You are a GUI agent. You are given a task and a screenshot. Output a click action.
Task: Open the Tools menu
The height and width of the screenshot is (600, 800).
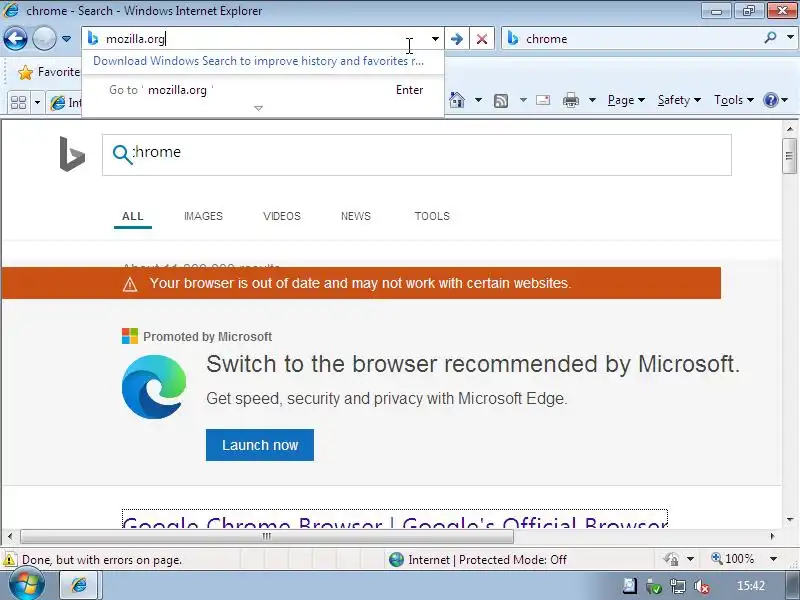tap(734, 100)
